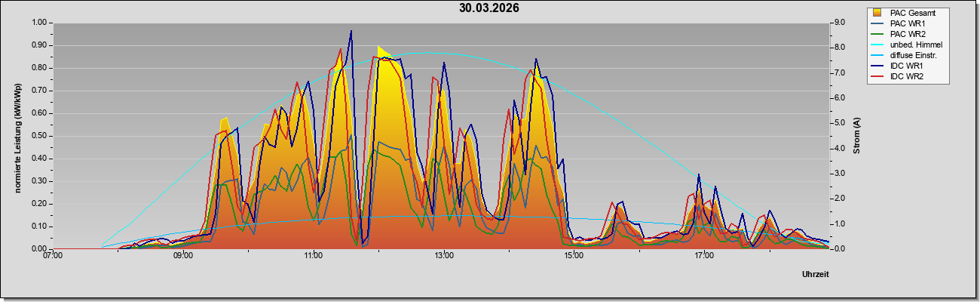Click the 07:00 time axis label
This screenshot has height=302, width=980.
pos(53,255)
